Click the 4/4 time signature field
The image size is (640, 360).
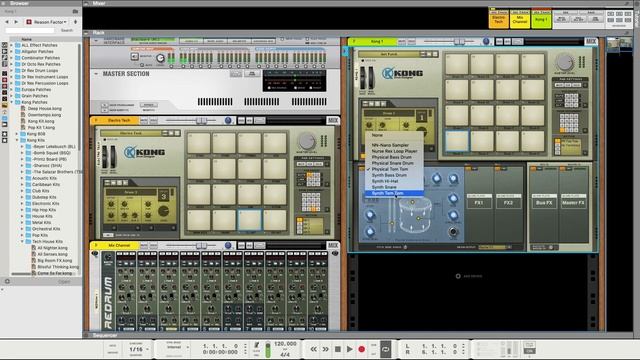[x=285, y=355]
